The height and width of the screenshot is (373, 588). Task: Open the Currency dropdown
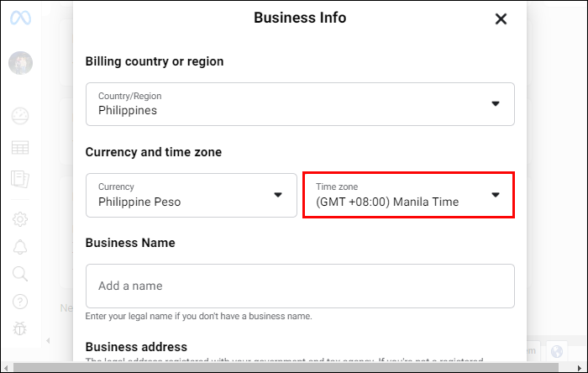point(192,195)
